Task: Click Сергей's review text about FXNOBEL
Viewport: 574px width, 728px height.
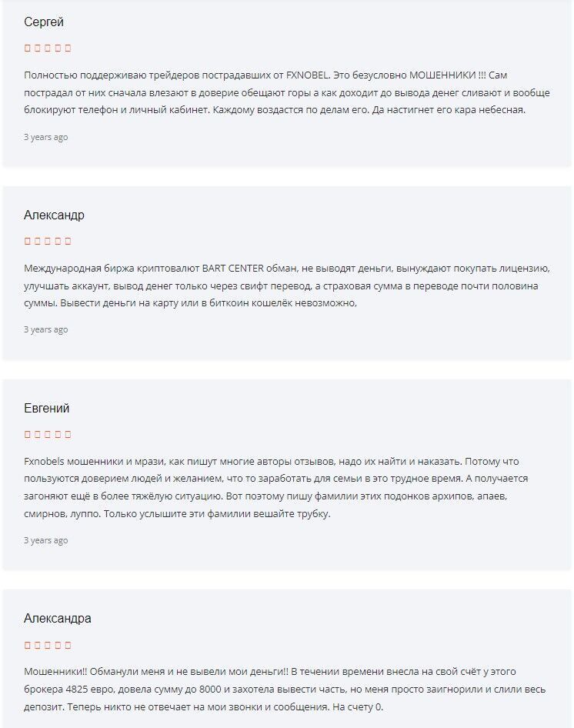Action: click(286, 92)
